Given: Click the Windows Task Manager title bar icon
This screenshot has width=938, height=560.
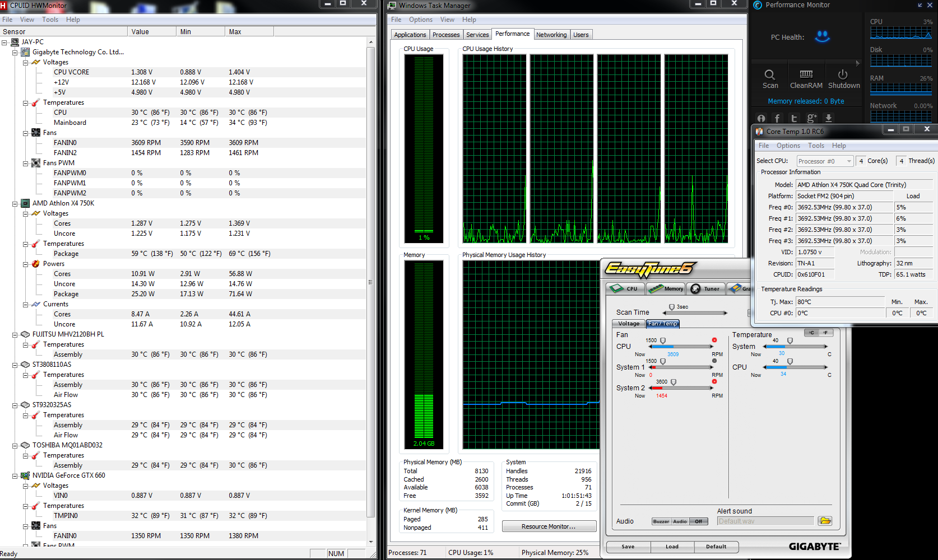Looking at the screenshot, I should (392, 5).
